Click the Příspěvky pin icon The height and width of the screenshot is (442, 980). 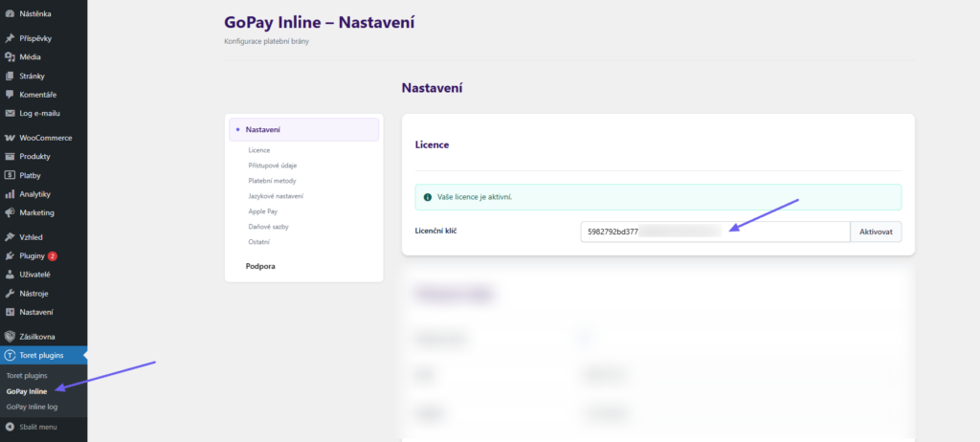click(10, 39)
